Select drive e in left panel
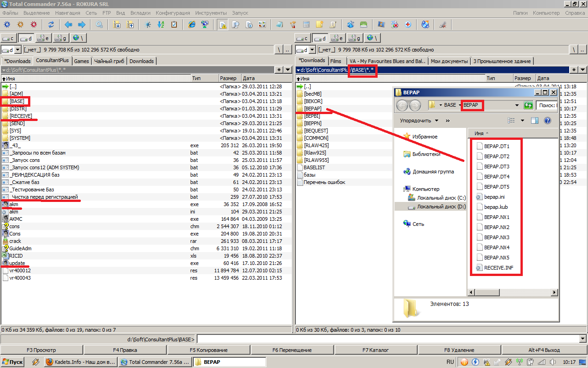This screenshot has width=588, height=368. tap(44, 38)
